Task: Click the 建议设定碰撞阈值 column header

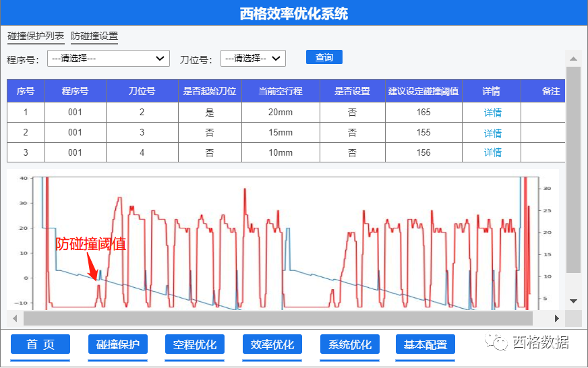Action: (x=423, y=91)
